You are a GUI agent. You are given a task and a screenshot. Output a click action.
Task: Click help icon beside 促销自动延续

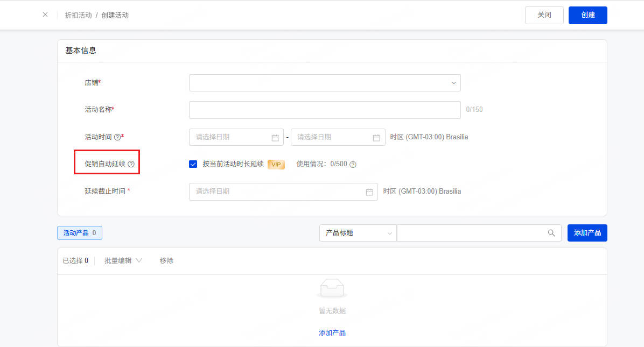(x=131, y=164)
